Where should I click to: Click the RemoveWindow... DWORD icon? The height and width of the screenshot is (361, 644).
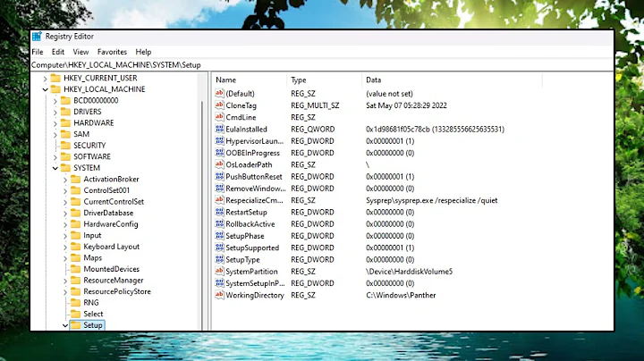pos(219,189)
